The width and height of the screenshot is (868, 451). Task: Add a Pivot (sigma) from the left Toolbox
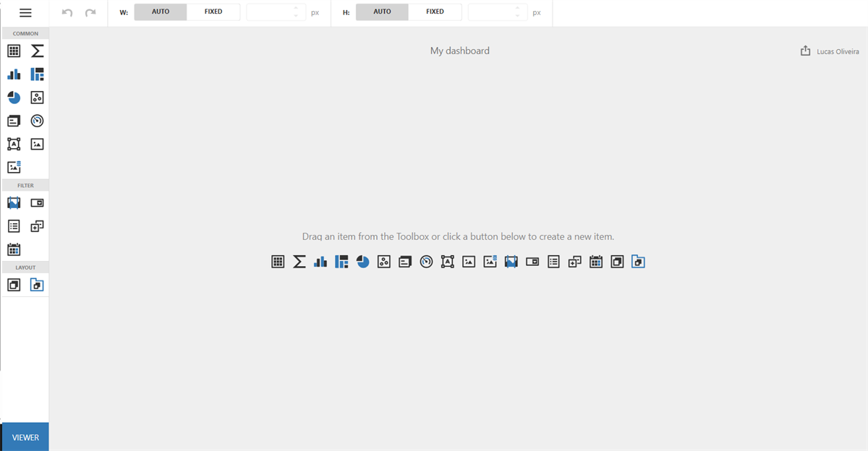37,51
